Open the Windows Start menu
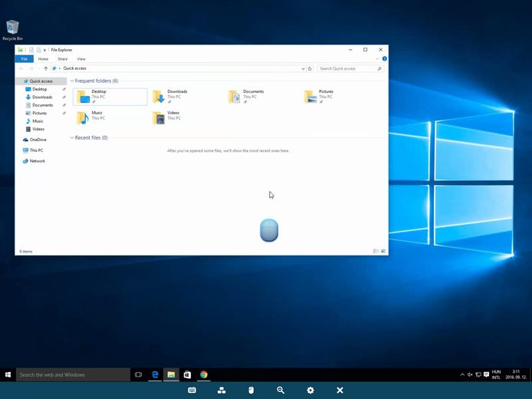This screenshot has width=532, height=399. (x=8, y=374)
